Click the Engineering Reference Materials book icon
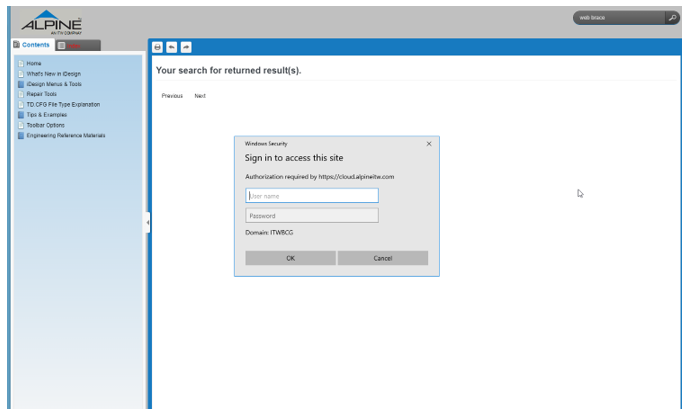The height and width of the screenshot is (412, 683). point(20,135)
